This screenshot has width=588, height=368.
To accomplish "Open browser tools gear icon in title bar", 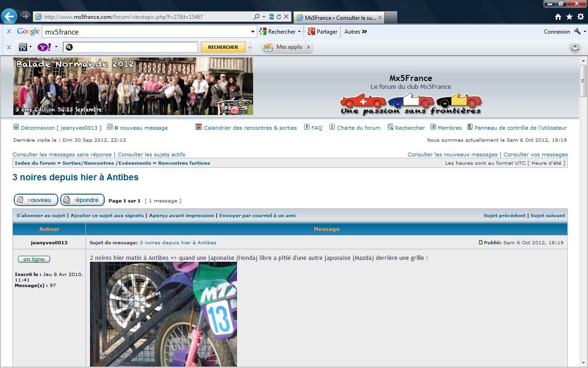I will [x=581, y=17].
